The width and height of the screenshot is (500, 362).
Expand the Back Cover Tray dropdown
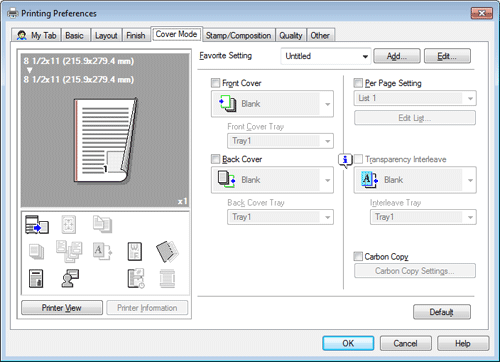(280, 217)
